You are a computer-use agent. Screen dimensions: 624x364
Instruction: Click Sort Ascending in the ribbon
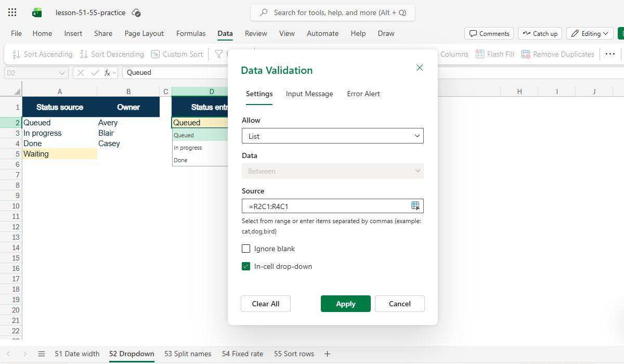click(x=42, y=54)
